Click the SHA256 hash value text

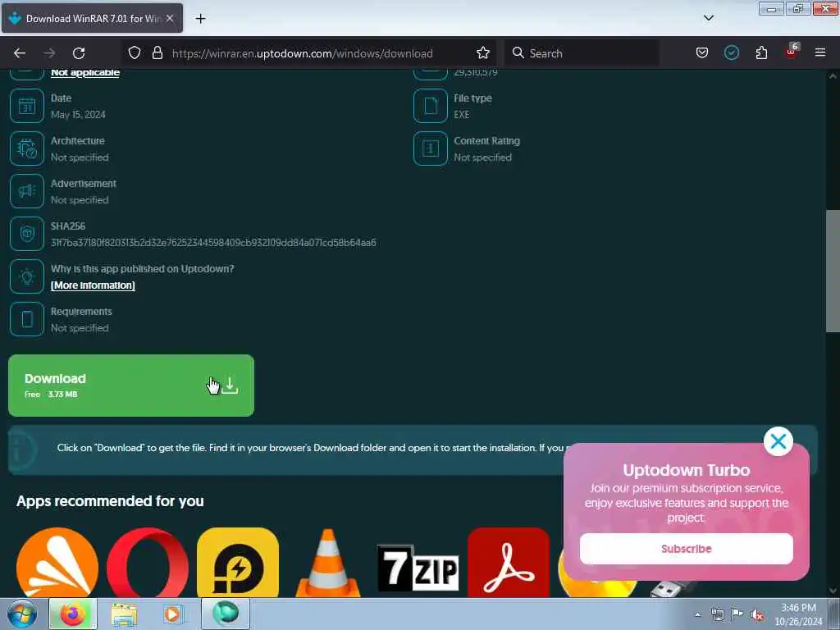(213, 243)
